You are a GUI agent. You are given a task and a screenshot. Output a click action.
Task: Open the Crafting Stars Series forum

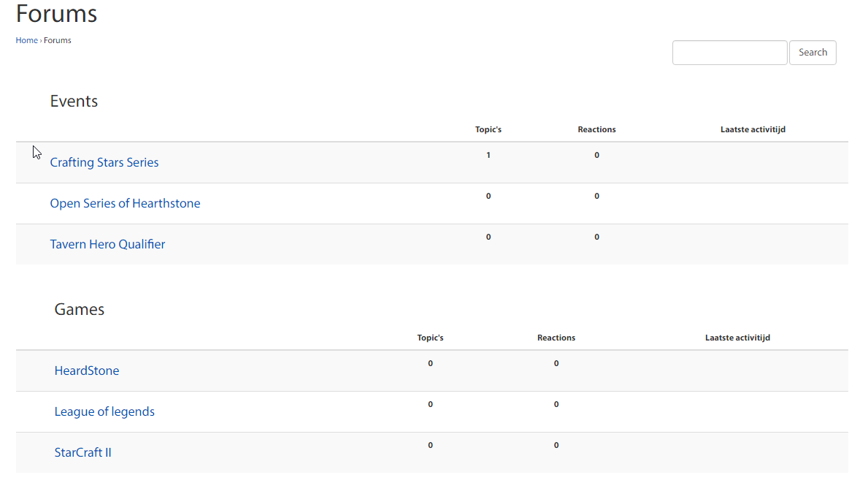[104, 162]
